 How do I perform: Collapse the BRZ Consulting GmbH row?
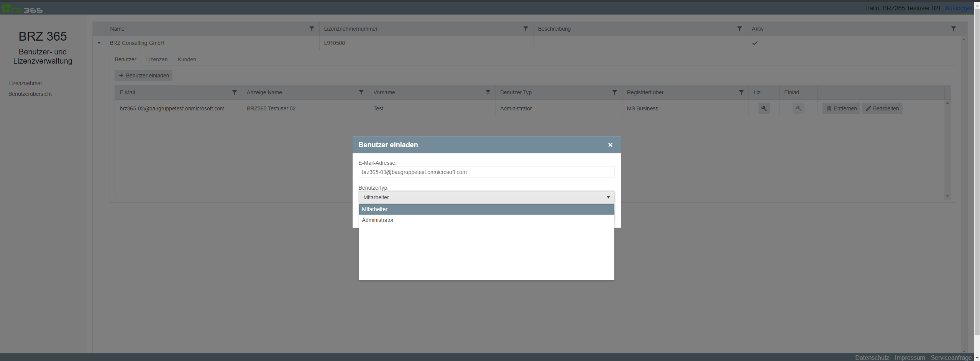click(99, 43)
